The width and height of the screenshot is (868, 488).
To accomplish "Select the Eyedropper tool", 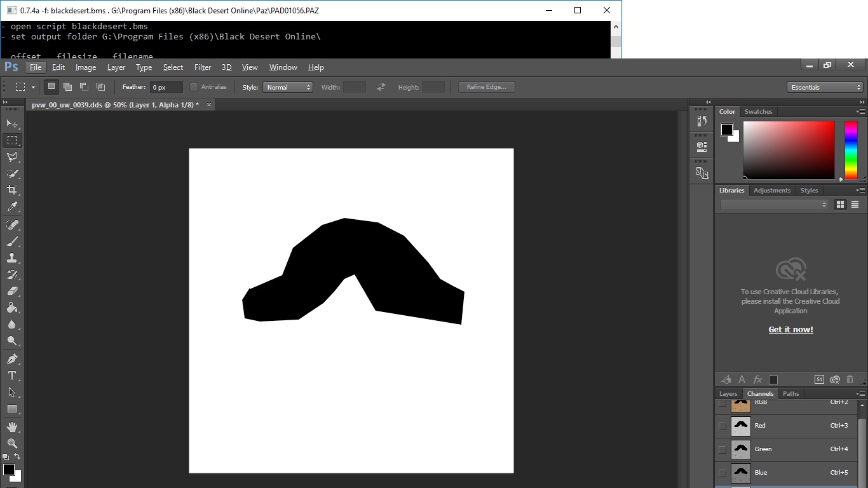I will click(x=12, y=207).
